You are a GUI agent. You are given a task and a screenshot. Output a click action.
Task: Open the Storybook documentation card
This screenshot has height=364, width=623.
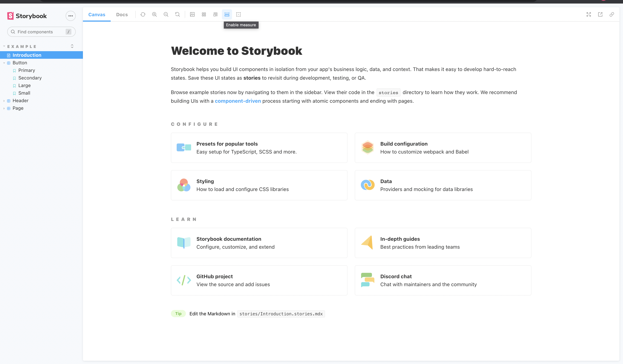tap(259, 243)
